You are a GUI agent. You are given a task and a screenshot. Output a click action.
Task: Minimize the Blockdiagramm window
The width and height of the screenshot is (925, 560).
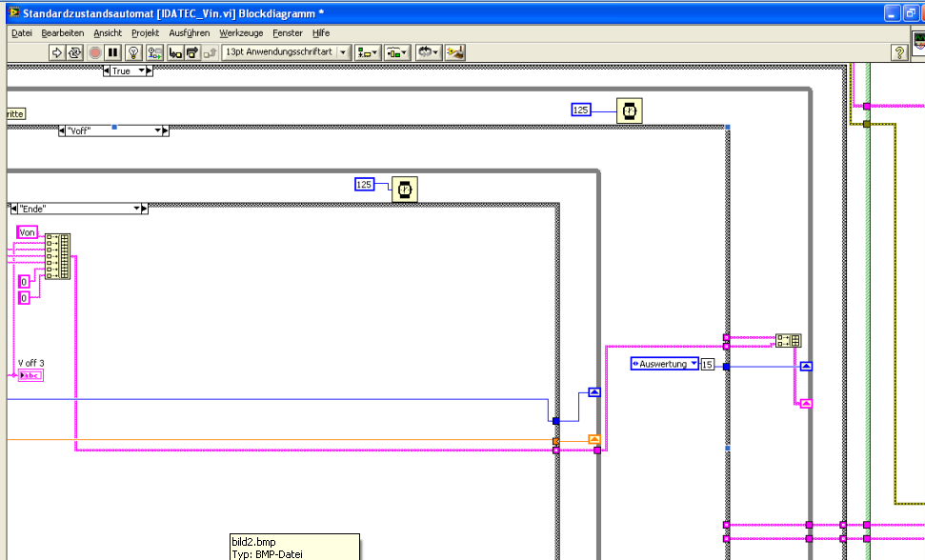(x=892, y=13)
